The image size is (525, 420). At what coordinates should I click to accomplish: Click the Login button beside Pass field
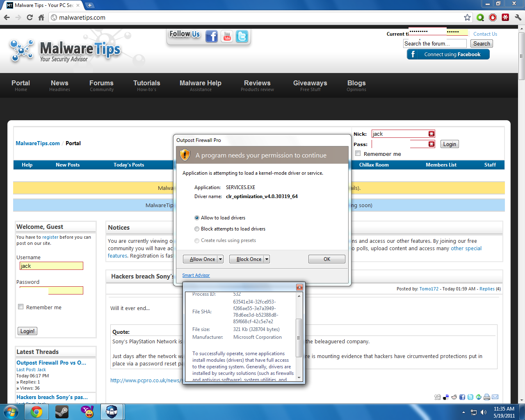point(450,144)
